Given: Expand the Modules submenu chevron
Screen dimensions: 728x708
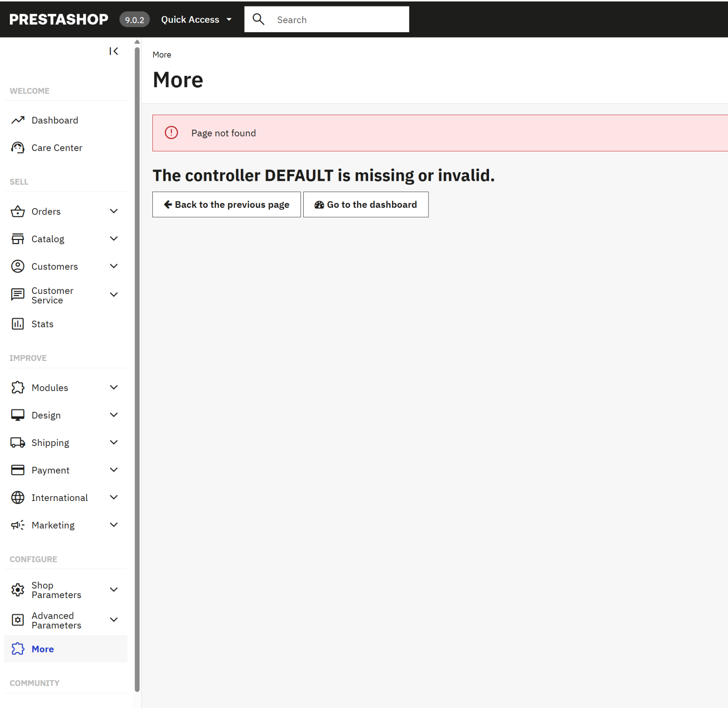Looking at the screenshot, I should coord(113,387).
